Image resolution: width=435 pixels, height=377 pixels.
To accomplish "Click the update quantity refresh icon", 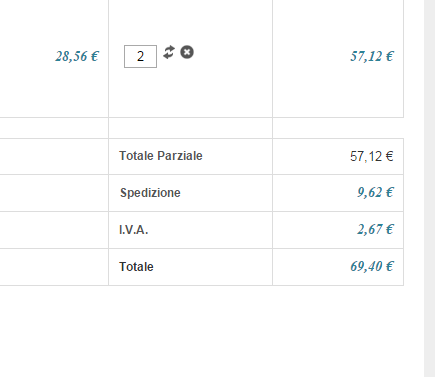I will (x=169, y=52).
